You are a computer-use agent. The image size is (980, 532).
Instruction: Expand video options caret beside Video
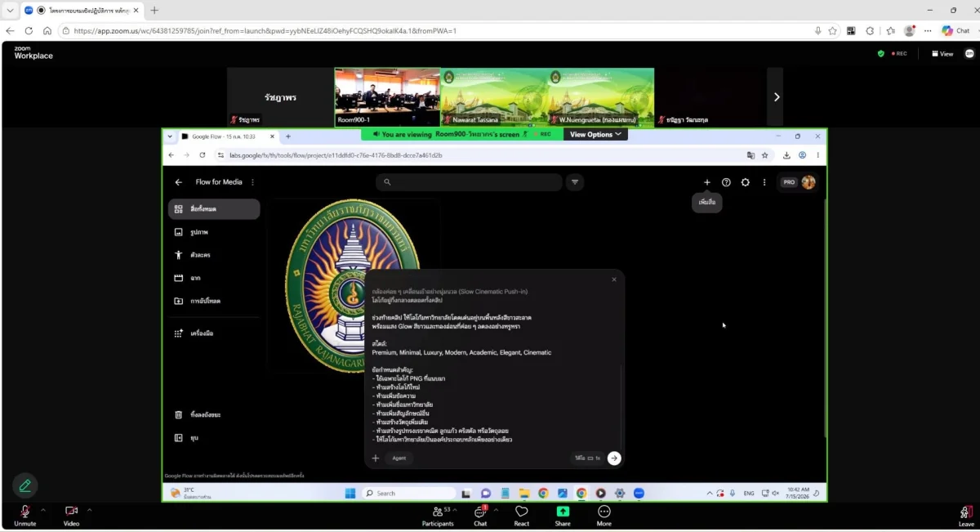pyautogui.click(x=89, y=510)
